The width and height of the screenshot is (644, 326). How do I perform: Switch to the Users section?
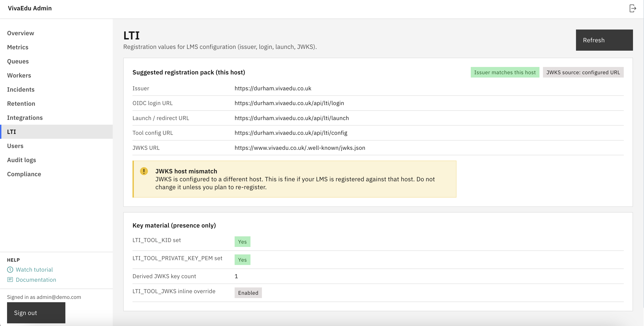pos(15,146)
